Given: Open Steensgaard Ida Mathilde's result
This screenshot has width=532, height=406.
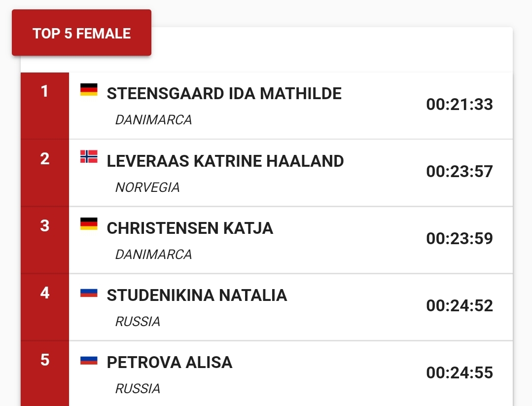Looking at the screenshot, I should 224,94.
